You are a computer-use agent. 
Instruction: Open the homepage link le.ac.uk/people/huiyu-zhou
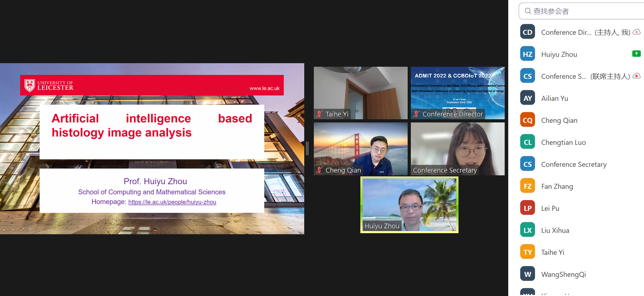172,202
